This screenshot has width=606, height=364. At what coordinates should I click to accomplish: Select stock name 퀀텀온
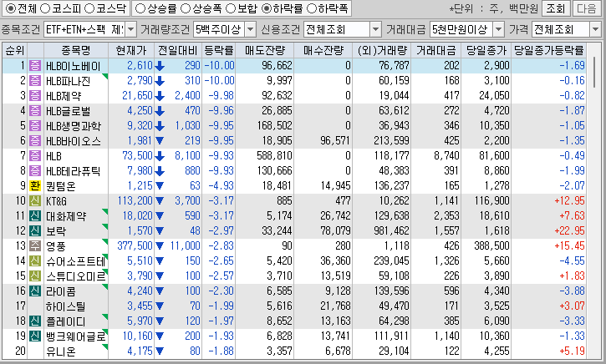[61, 186]
